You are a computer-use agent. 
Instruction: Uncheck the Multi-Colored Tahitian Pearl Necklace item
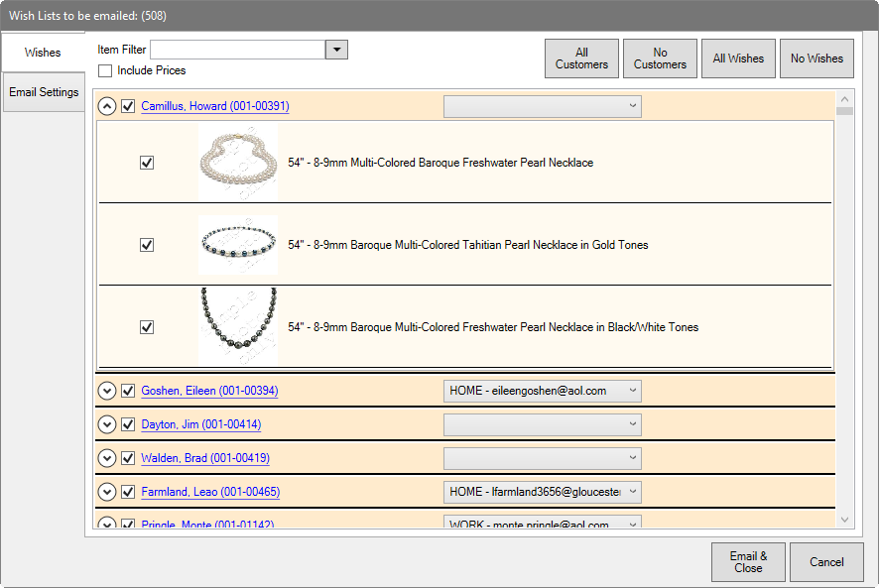coord(147,245)
